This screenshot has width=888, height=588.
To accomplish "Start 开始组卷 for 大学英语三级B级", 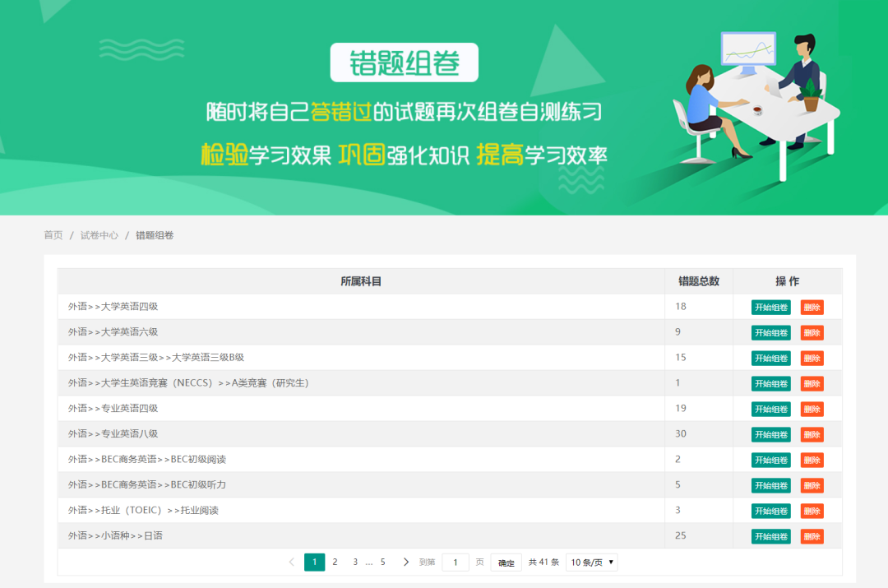I will coord(770,359).
